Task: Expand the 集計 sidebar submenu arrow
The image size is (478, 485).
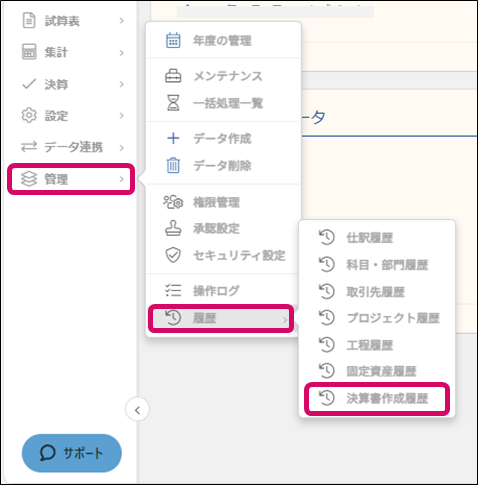Action: (121, 53)
